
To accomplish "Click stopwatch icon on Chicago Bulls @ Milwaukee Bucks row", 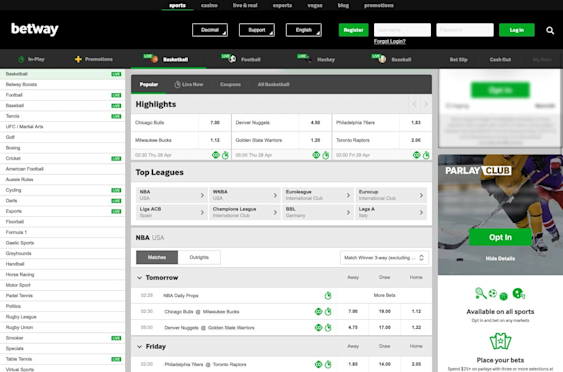I will coord(328,312).
